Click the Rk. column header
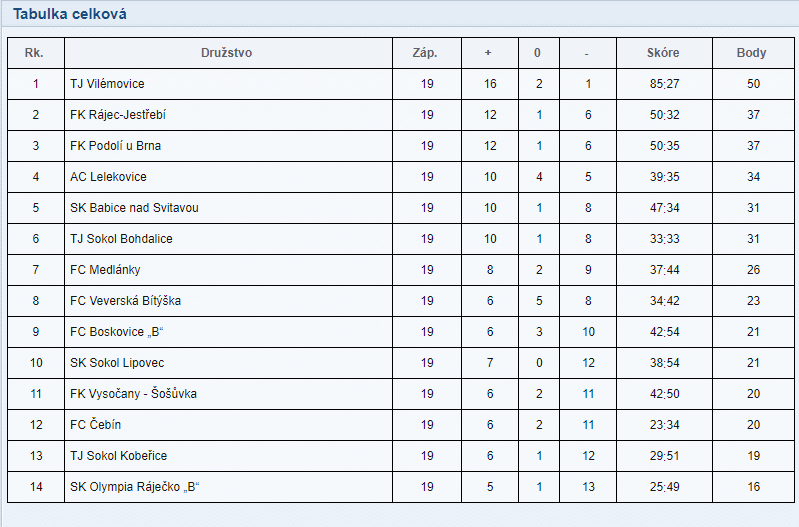Image resolution: width=799 pixels, height=527 pixels. click(x=34, y=52)
